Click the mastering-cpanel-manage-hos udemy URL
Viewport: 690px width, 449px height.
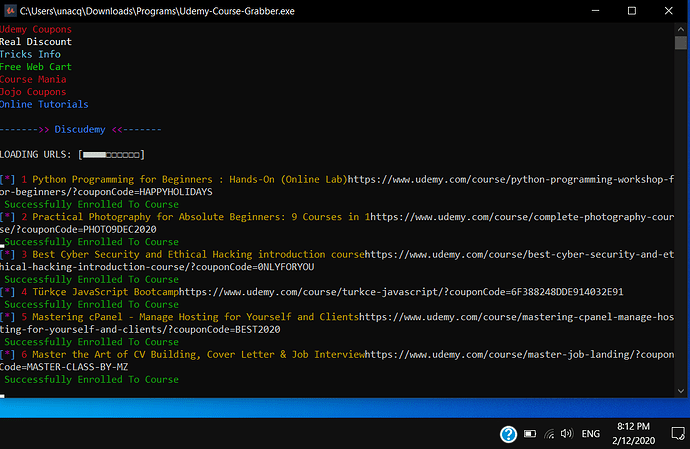(x=516, y=317)
